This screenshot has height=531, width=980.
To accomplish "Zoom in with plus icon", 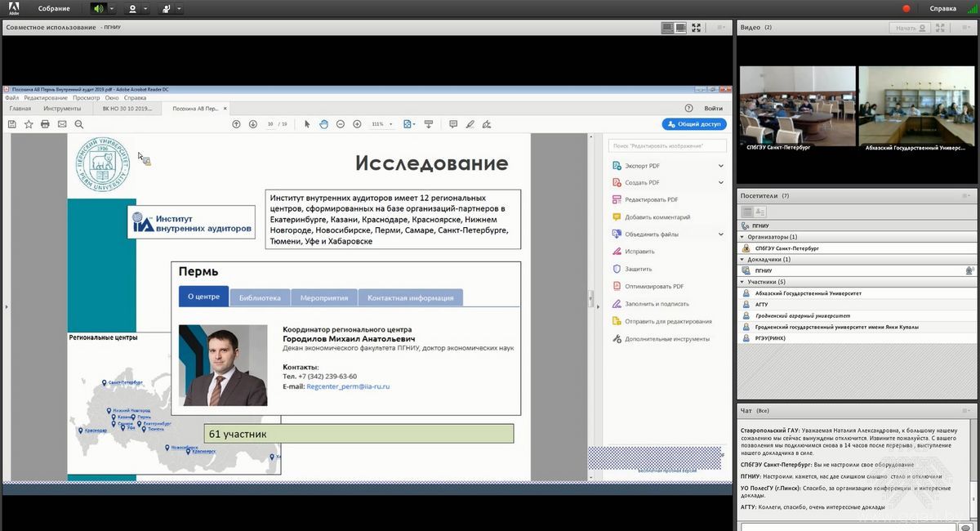I will (357, 124).
